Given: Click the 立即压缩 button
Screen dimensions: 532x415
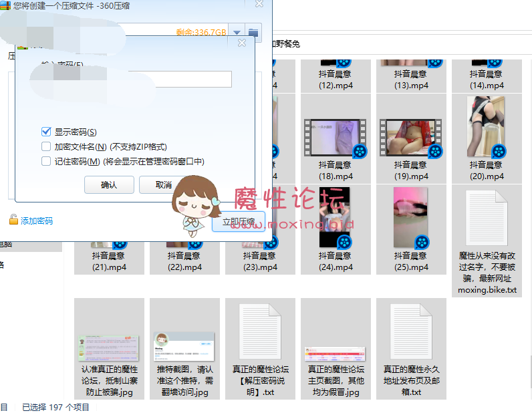Looking at the screenshot, I should (x=239, y=223).
